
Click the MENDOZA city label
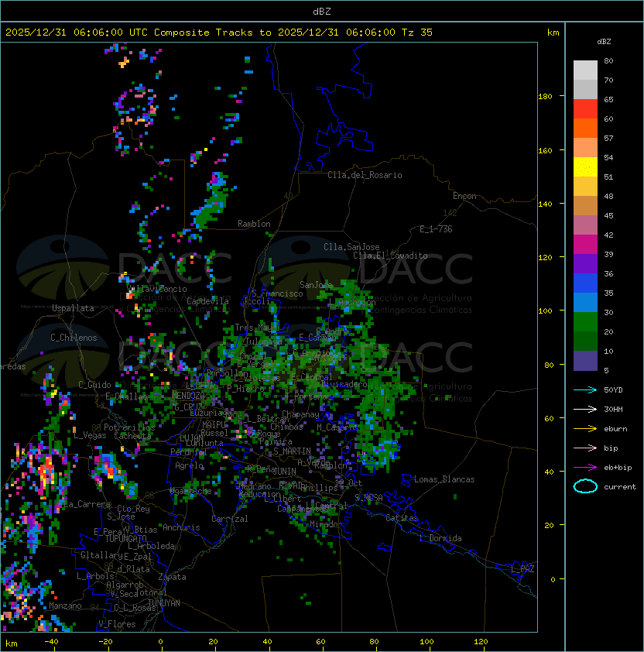tap(188, 396)
